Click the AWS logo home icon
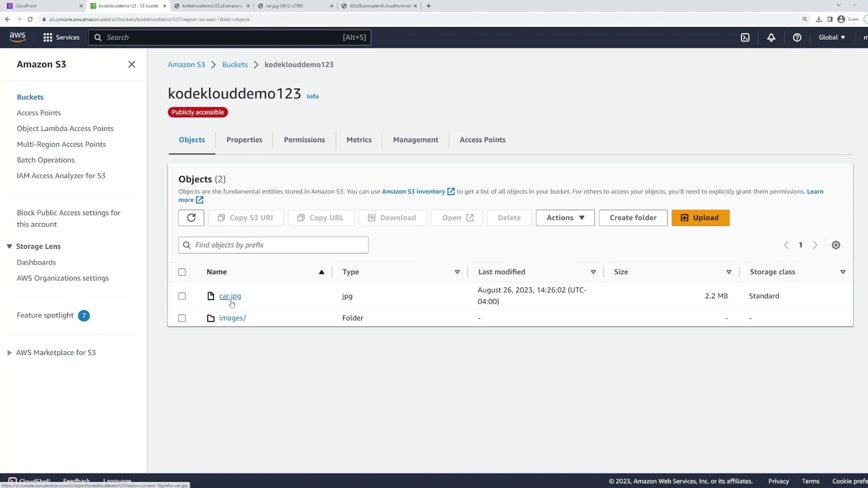This screenshot has width=868, height=488. click(x=18, y=37)
